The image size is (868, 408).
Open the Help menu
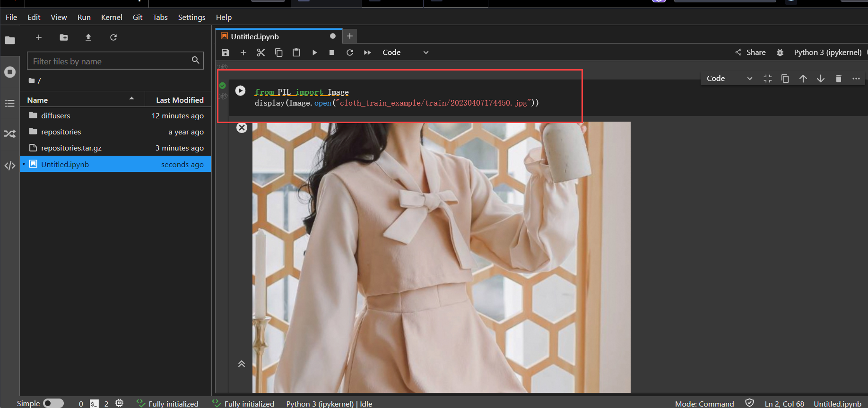[224, 17]
